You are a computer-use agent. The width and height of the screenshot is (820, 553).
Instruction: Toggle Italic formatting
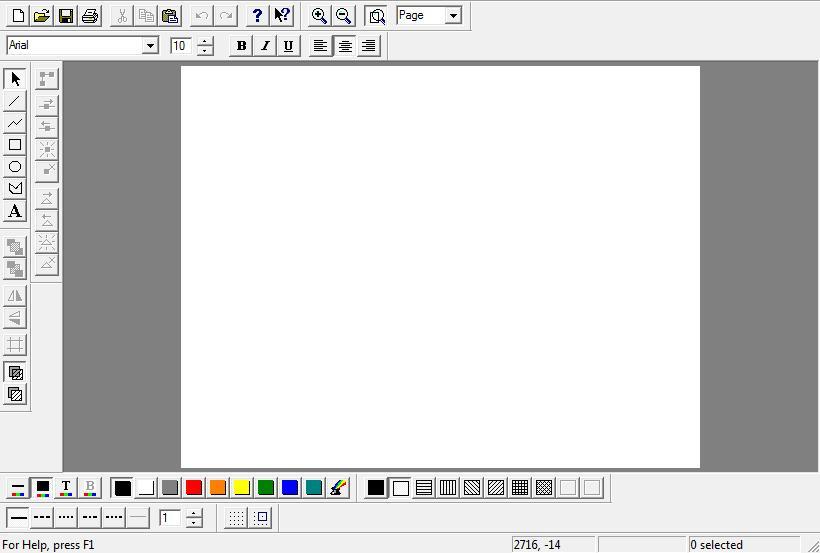[265, 46]
